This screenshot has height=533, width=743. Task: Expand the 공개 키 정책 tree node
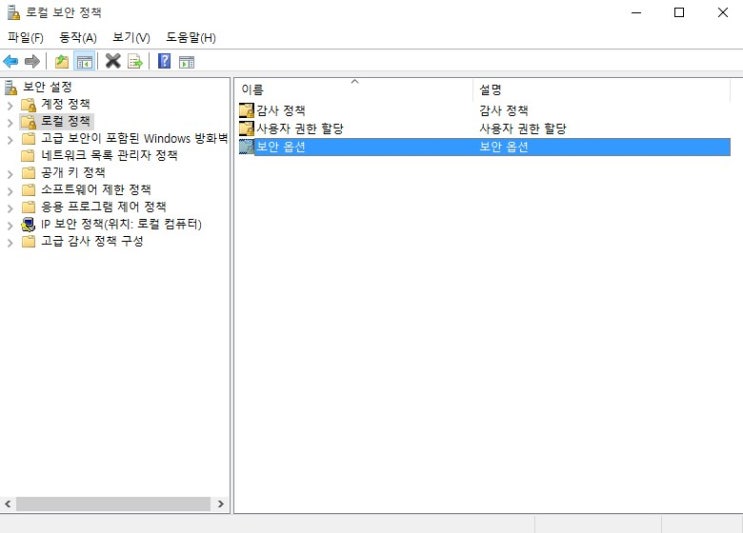[10, 174]
